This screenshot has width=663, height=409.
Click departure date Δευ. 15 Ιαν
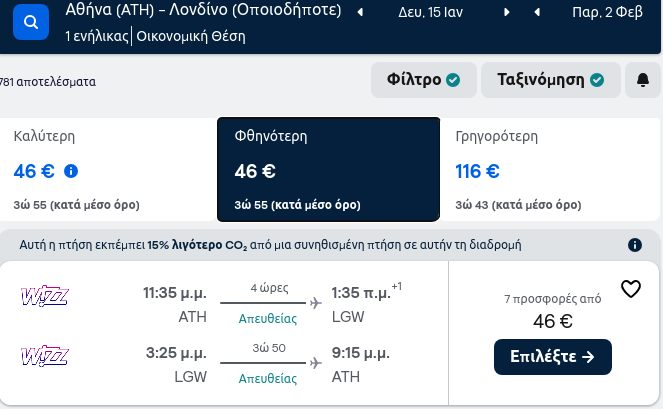(x=430, y=12)
